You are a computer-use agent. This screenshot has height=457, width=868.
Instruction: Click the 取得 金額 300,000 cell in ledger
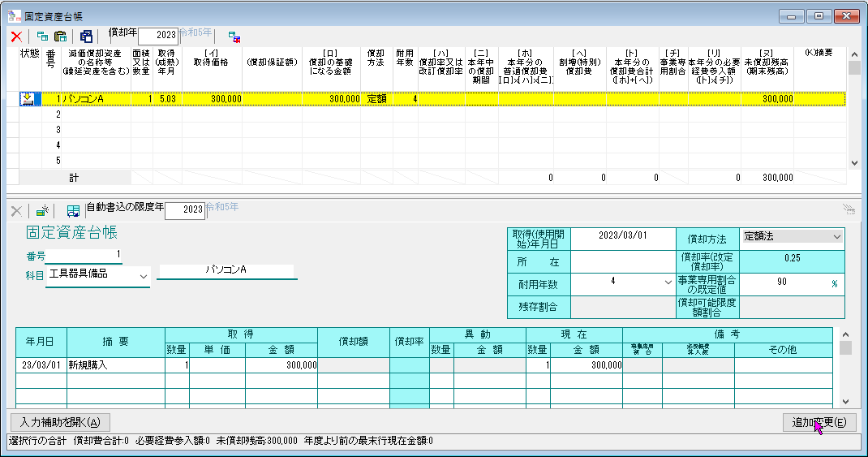tap(281, 365)
